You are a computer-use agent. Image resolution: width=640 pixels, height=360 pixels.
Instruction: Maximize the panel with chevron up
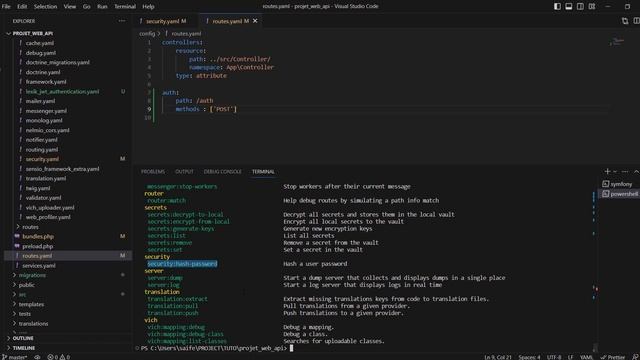[636, 171]
